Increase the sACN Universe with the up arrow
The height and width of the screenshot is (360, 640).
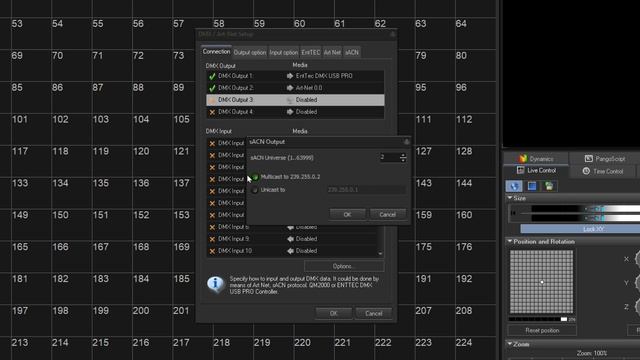tap(403, 155)
